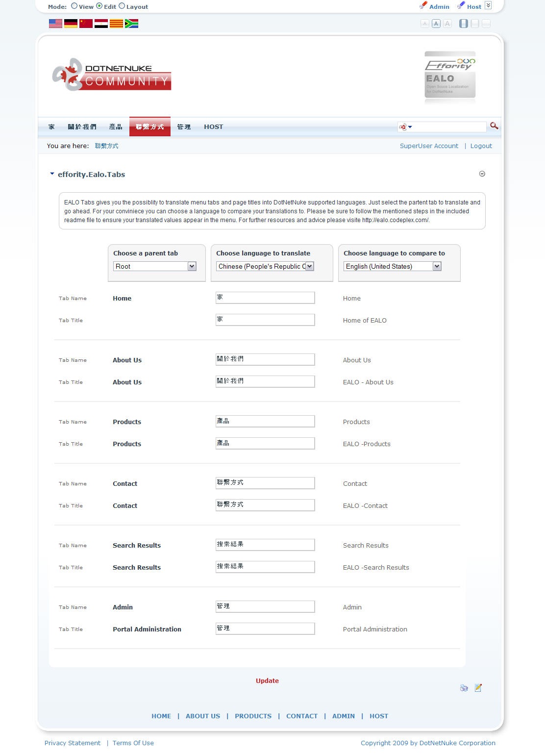This screenshot has height=756, width=545.
Task: Choose the small text size icon
Action: [425, 24]
